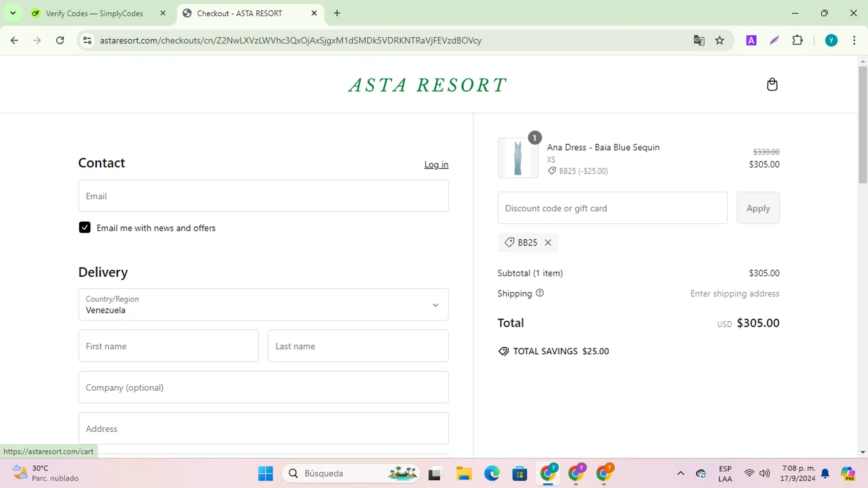Open Chrome three-dot menu
Image resolution: width=868 pixels, height=488 pixels.
tap(854, 41)
